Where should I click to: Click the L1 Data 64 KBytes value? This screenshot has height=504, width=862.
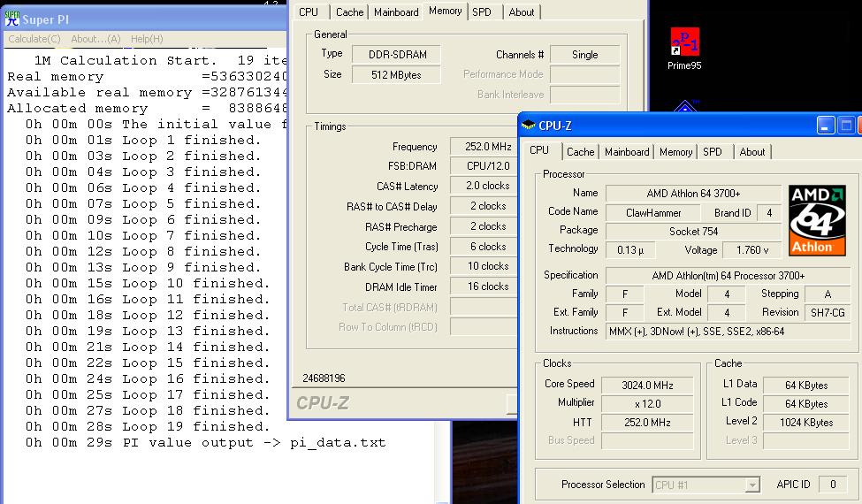point(806,386)
